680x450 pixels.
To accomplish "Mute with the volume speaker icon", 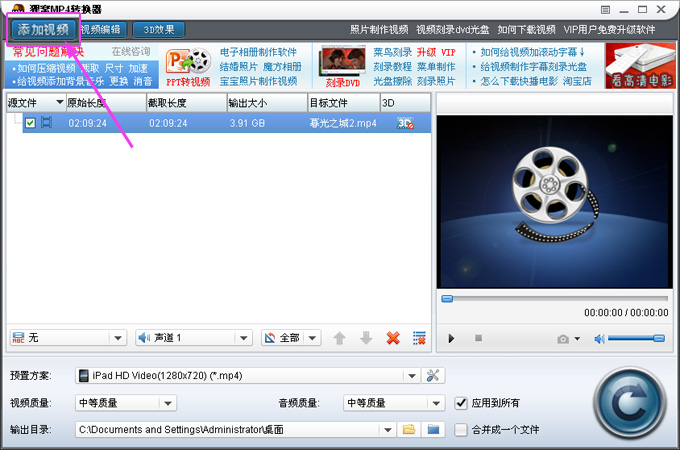I will (599, 339).
